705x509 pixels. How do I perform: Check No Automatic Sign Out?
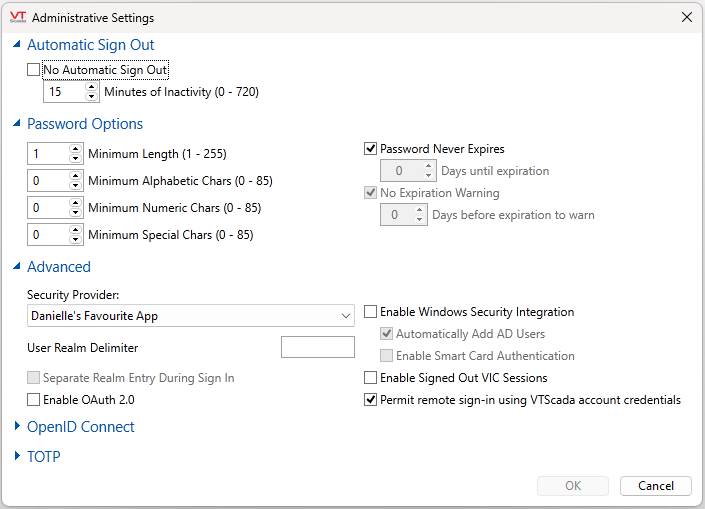tap(33, 70)
